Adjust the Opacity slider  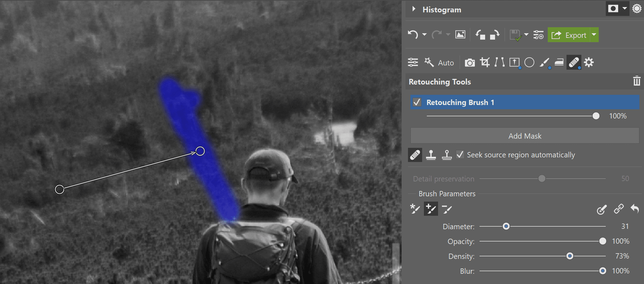(x=603, y=241)
